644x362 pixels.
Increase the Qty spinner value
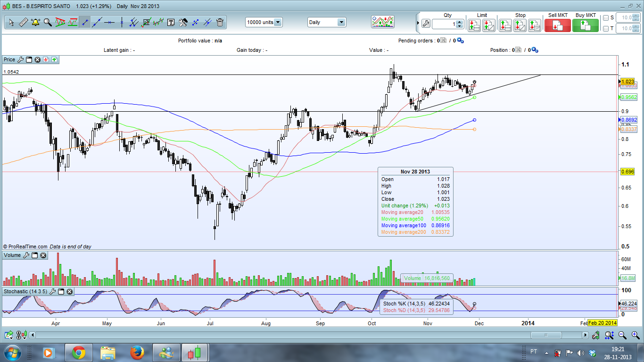pos(460,22)
